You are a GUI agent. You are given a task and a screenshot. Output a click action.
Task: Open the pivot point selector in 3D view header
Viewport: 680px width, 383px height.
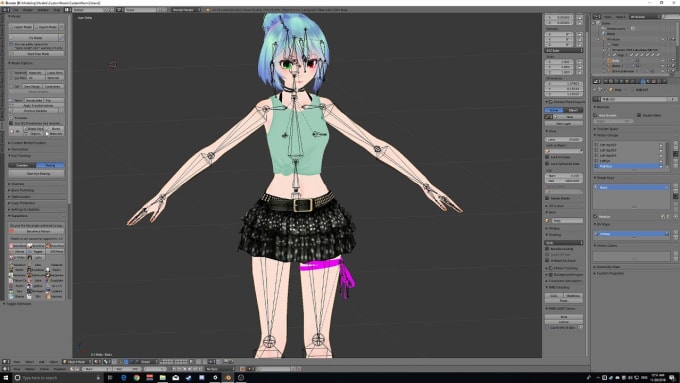coord(108,361)
